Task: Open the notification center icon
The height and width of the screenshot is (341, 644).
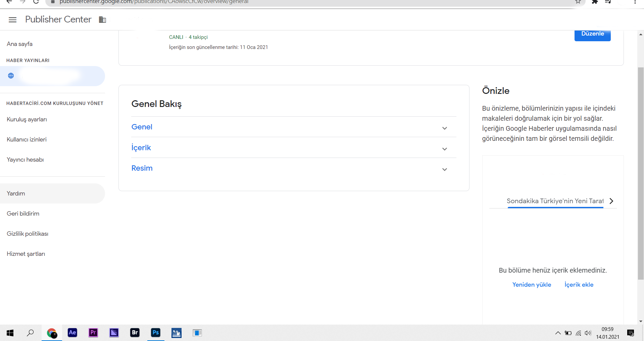Action: coord(631,333)
